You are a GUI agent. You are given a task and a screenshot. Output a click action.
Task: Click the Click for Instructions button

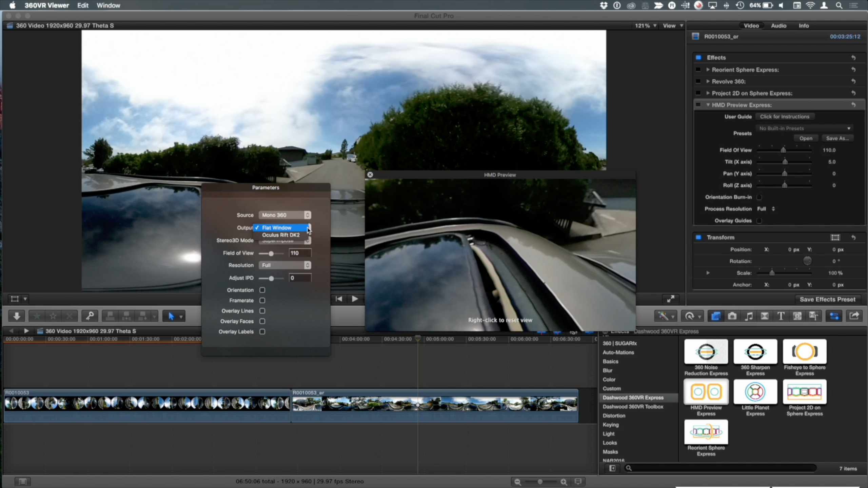pos(785,117)
